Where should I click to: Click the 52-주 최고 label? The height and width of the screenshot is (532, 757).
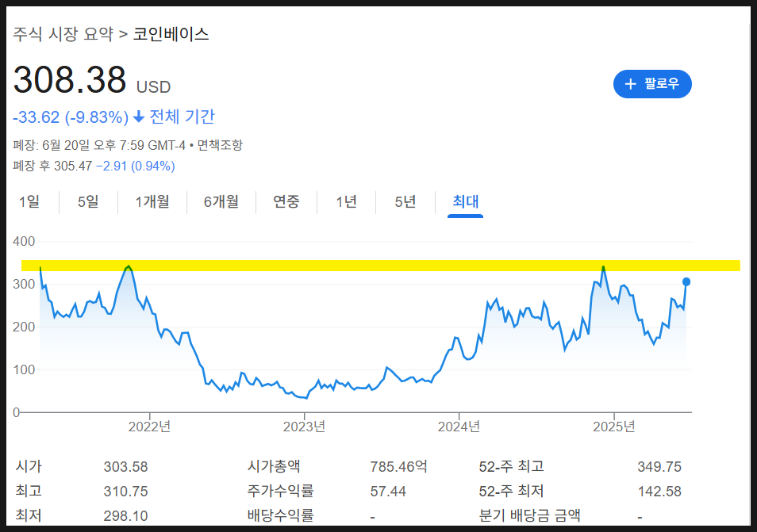coord(512,466)
